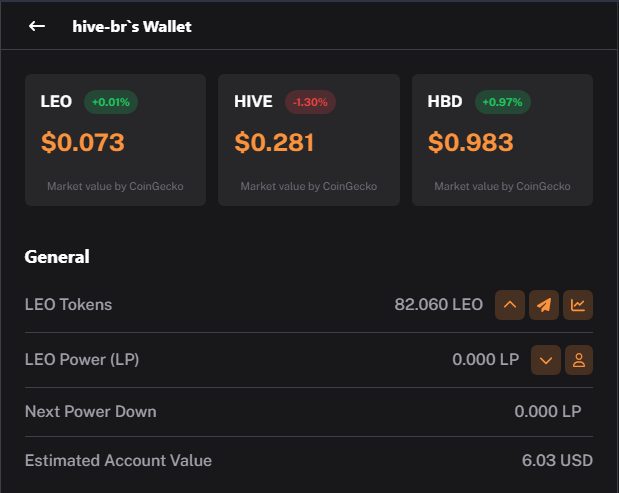This screenshot has width=619, height=493.
Task: Click the $0.073 LEO price
Action: tap(83, 142)
